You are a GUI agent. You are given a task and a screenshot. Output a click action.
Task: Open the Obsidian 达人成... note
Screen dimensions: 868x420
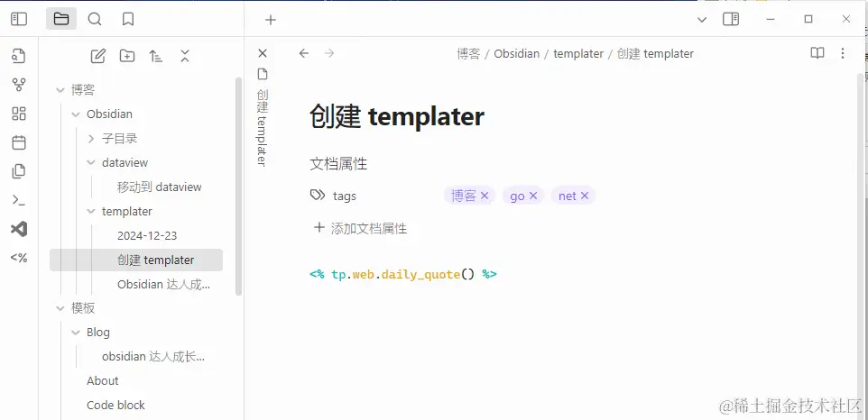(163, 284)
